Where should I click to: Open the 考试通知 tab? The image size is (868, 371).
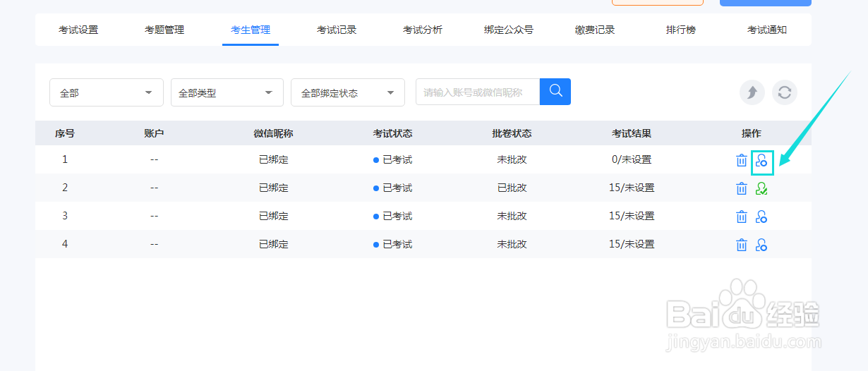(x=767, y=30)
